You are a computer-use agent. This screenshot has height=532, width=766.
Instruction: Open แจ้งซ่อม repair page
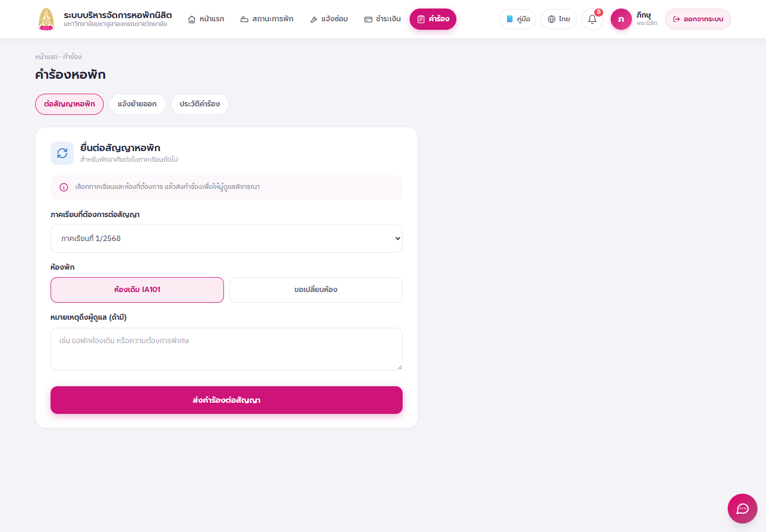tap(329, 19)
